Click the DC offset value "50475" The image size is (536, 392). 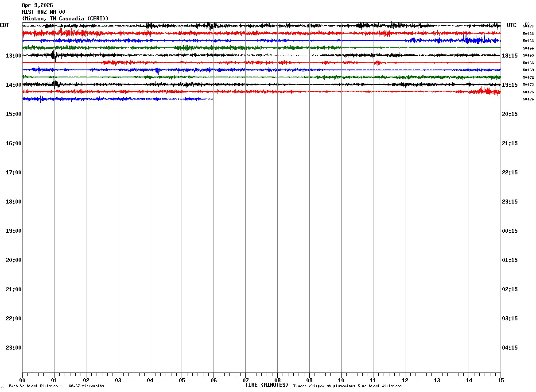coord(528,92)
